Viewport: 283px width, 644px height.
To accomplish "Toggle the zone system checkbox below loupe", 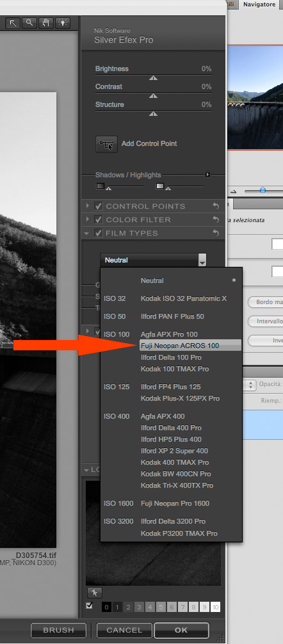I will coord(89,606).
